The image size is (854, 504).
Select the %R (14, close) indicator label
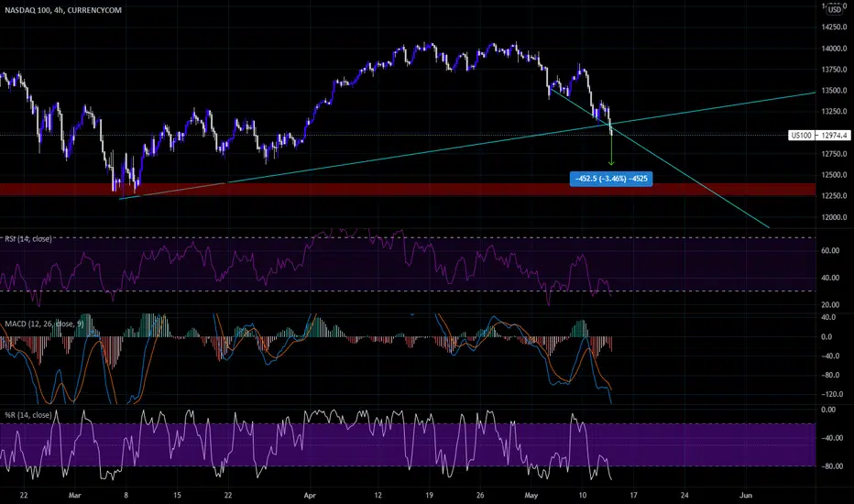pyautogui.click(x=27, y=414)
